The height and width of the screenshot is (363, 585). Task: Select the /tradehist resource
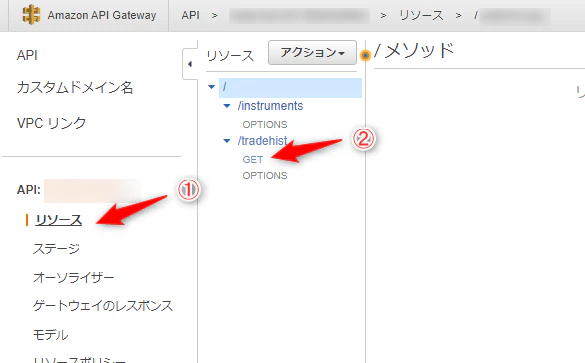click(x=263, y=141)
